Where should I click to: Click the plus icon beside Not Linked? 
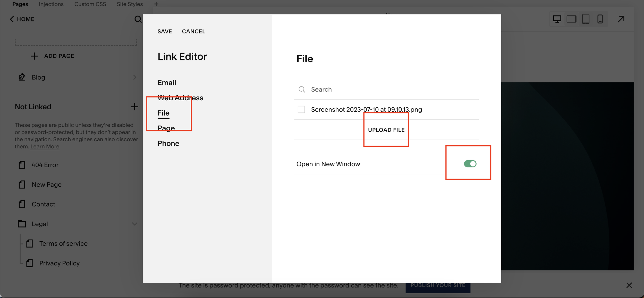(x=134, y=107)
